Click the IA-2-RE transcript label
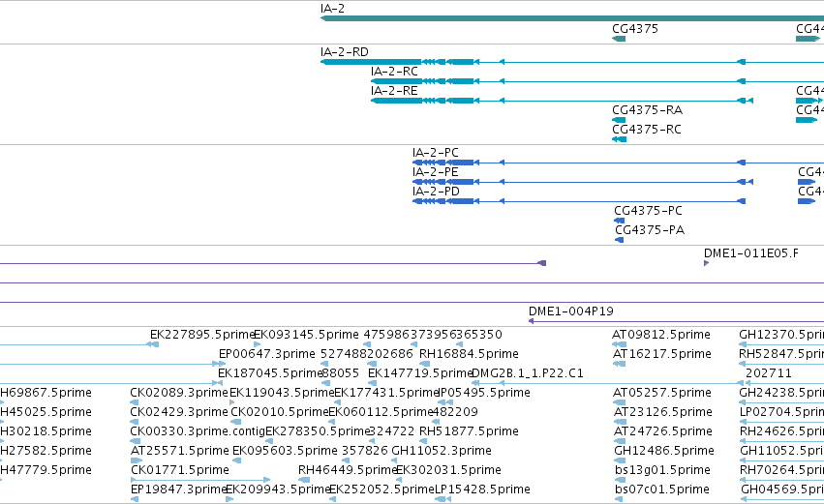Image resolution: width=824 pixels, height=504 pixels. (x=394, y=91)
